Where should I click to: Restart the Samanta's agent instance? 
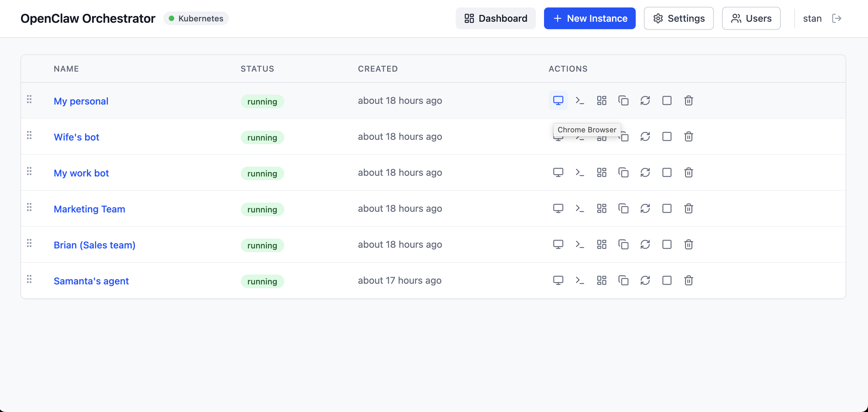pos(645,280)
